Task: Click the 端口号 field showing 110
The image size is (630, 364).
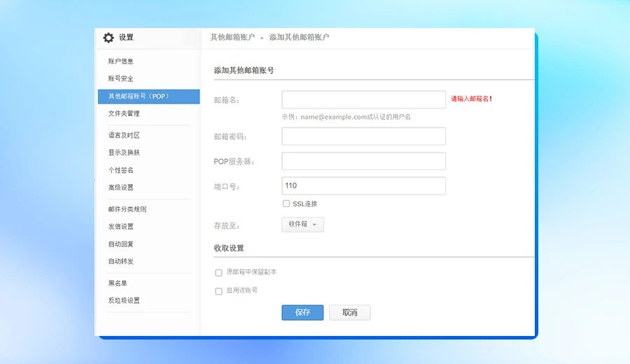Action: (x=363, y=186)
